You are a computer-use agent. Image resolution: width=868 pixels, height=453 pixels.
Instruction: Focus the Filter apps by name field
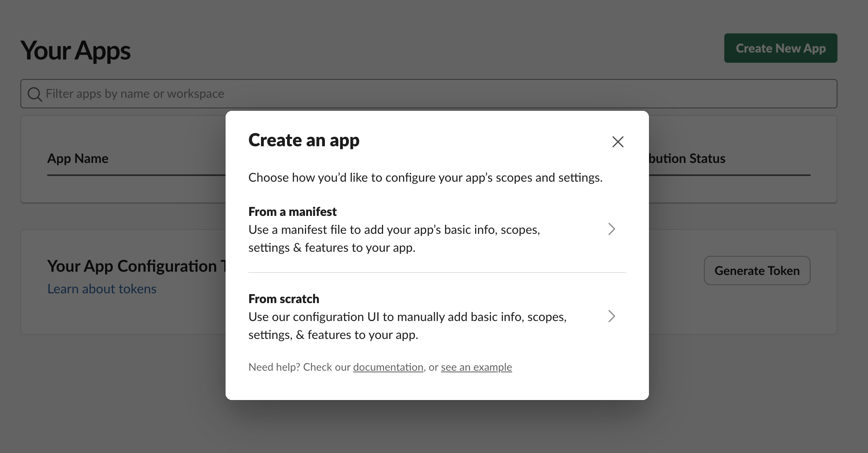point(429,94)
